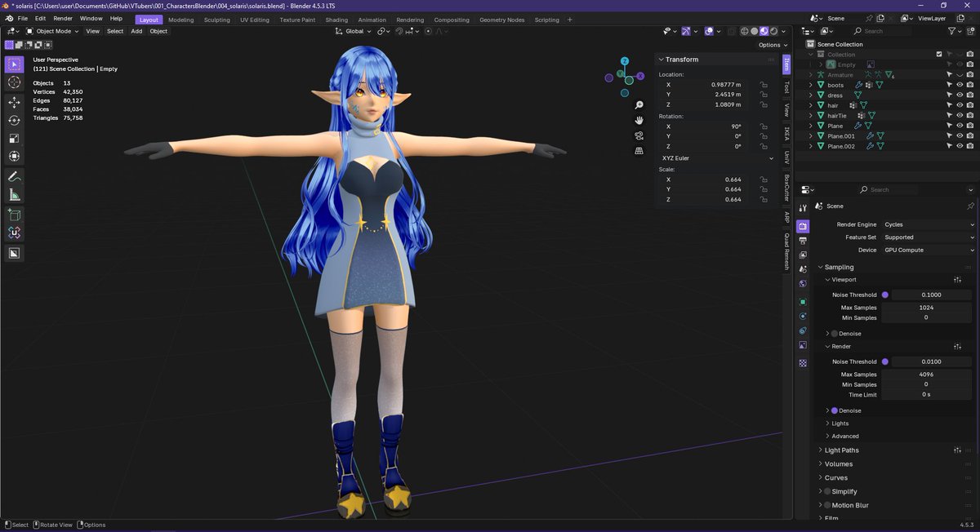Select wireframe viewport shading
The height and width of the screenshot is (532, 980).
click(x=745, y=31)
